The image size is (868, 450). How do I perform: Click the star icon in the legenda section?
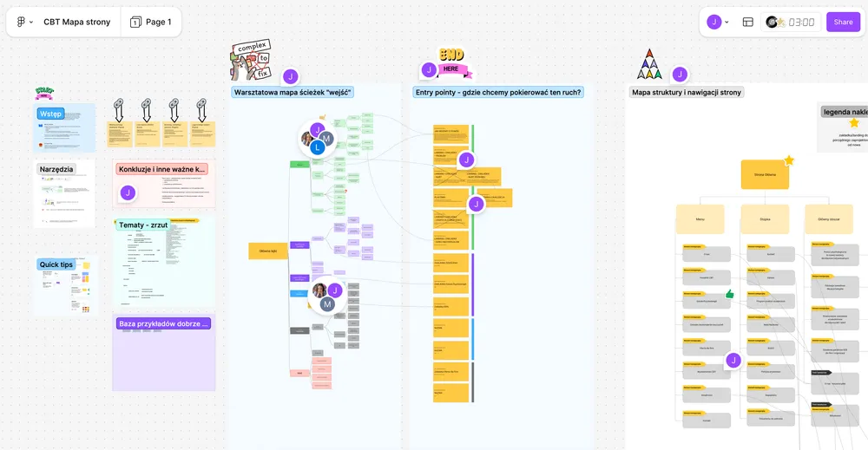pyautogui.click(x=855, y=123)
